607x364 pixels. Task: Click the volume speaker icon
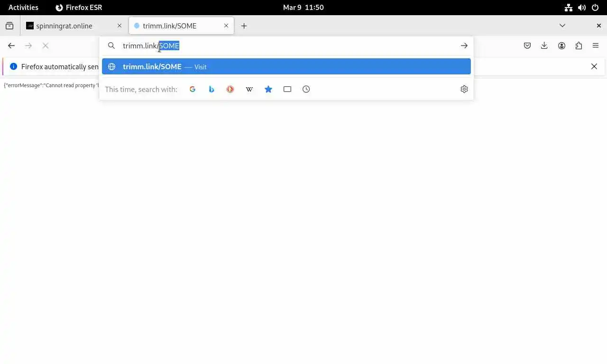[x=582, y=7]
